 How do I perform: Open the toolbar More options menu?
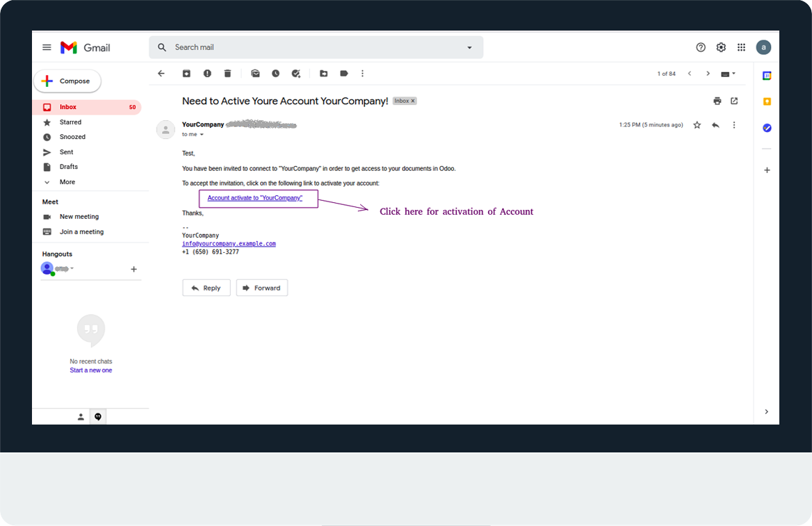362,74
